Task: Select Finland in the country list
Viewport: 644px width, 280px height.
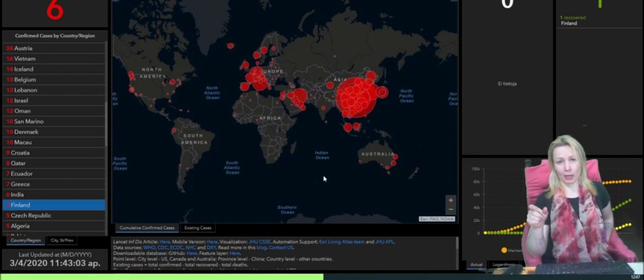Action: (x=54, y=205)
